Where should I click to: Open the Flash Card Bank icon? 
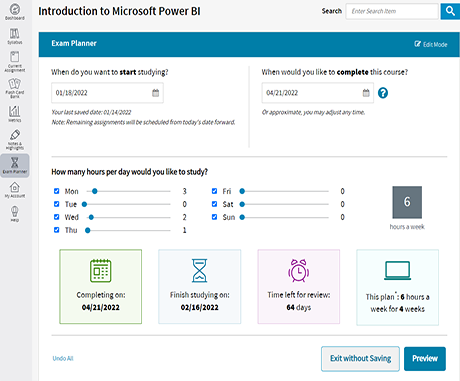(15, 88)
